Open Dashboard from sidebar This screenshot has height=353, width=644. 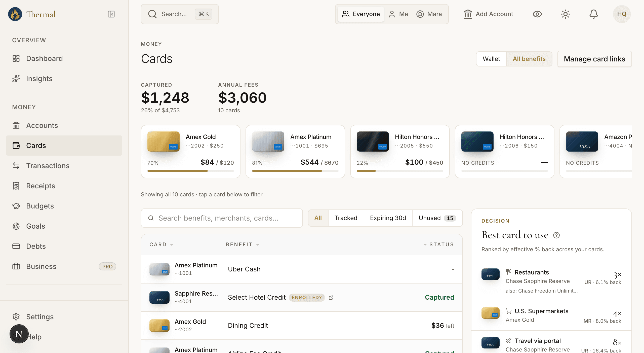pos(64,58)
